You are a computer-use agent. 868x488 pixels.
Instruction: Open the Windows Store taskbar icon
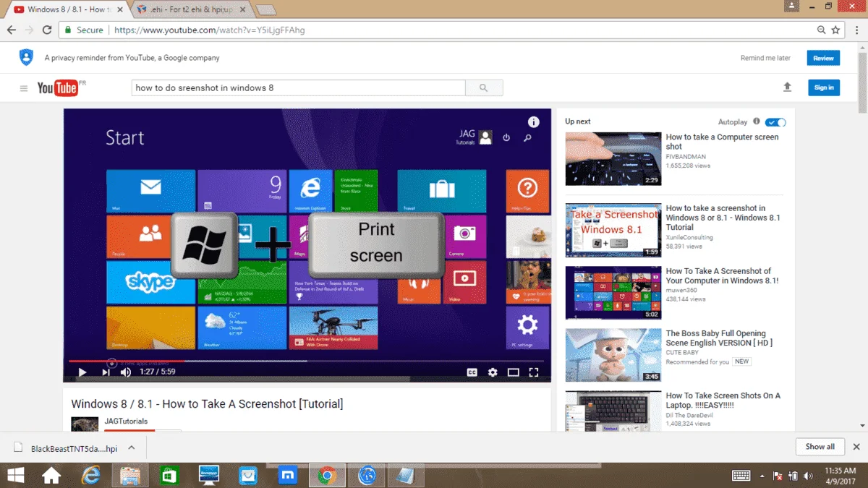tap(169, 476)
